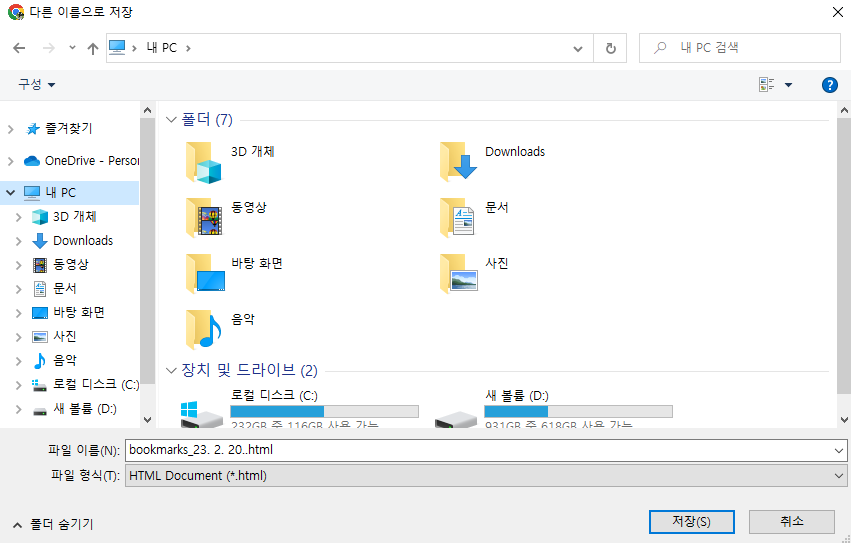Expand the 즐겨찾기 tree node

pos(11,129)
